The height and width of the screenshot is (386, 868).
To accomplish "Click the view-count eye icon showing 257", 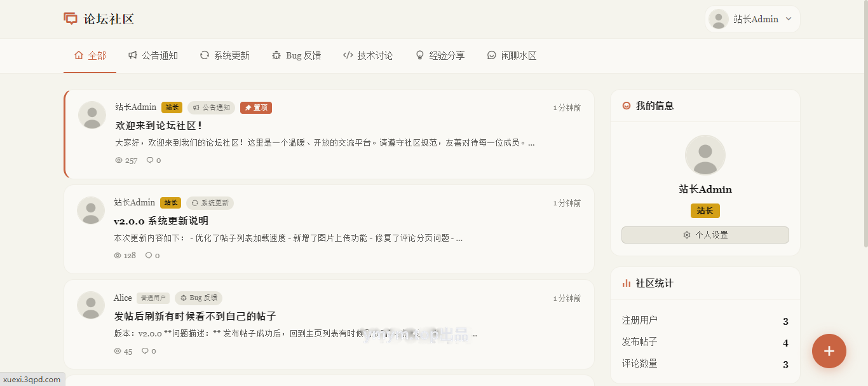I will click(118, 160).
